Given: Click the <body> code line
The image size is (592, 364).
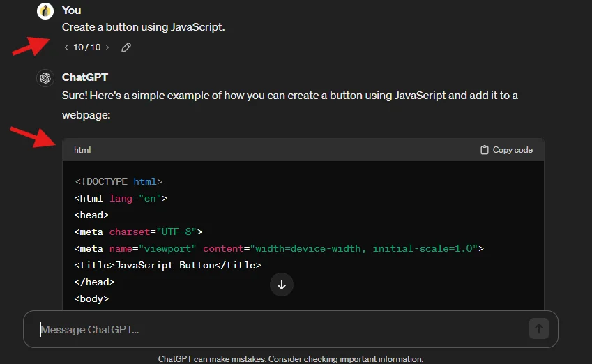Looking at the screenshot, I should pos(91,298).
